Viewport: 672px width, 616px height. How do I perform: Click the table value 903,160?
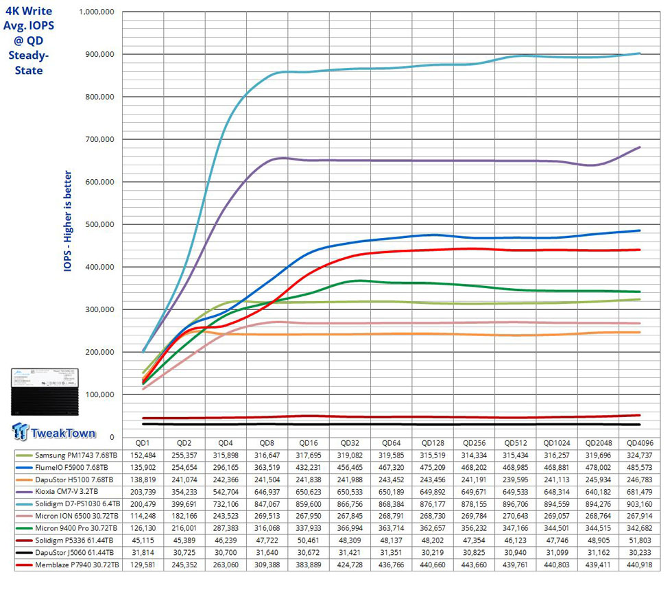coord(640,504)
